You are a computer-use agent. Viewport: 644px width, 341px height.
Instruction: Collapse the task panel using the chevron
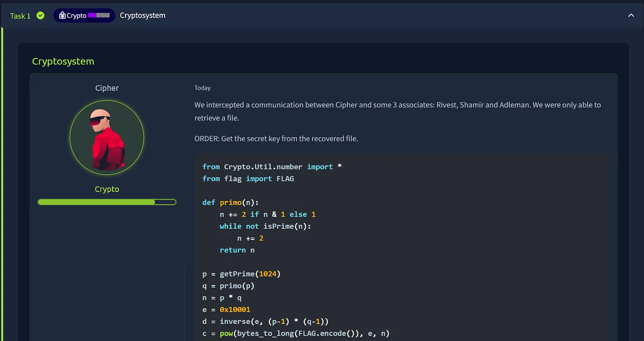631,15
